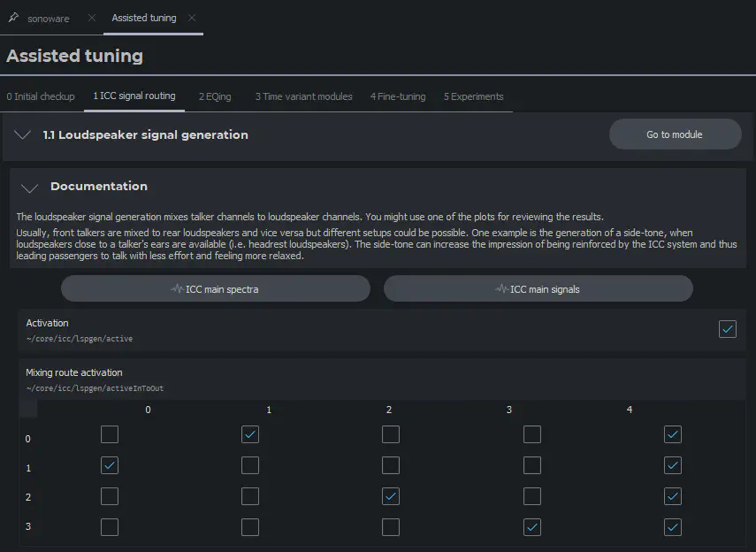Switch to 4 Fine-tuning step

point(398,96)
